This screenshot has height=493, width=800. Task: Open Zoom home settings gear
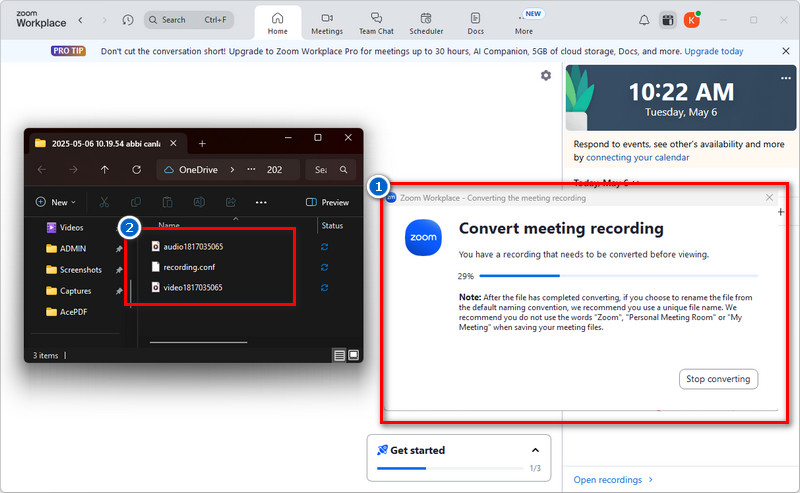(x=545, y=76)
